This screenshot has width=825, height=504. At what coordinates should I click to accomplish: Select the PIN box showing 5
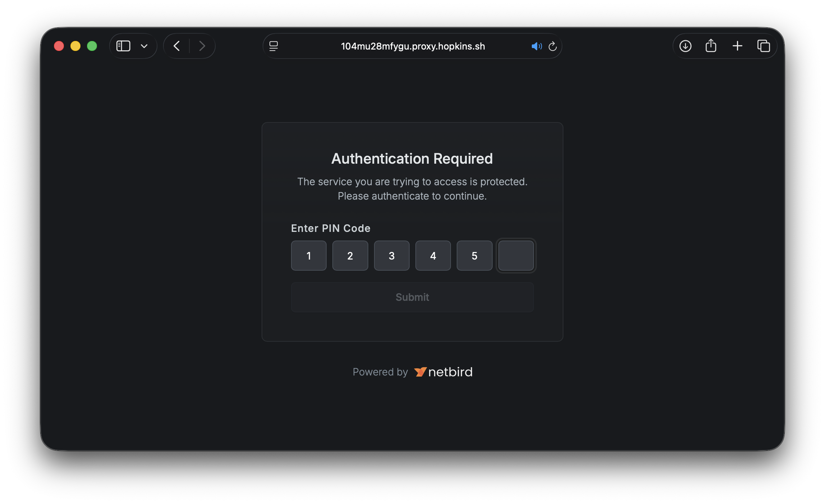coord(474,256)
